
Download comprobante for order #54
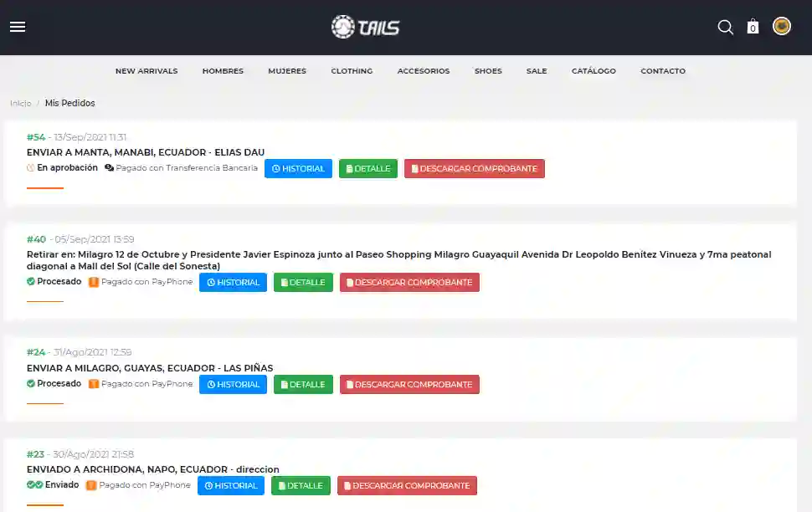click(x=474, y=169)
